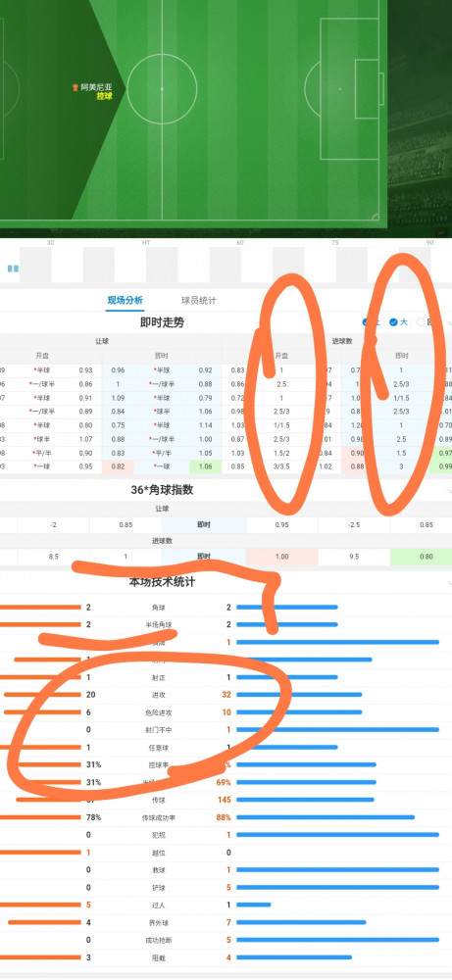Click the highlighted 即时 cell in corner 让球 row

tap(204, 525)
